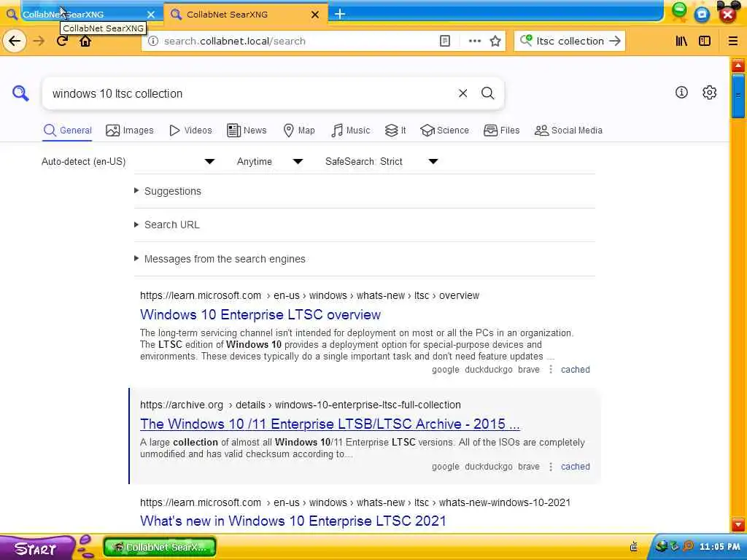The width and height of the screenshot is (747, 560).
Task: Open cached link for LTSC overview result
Action: point(575,370)
